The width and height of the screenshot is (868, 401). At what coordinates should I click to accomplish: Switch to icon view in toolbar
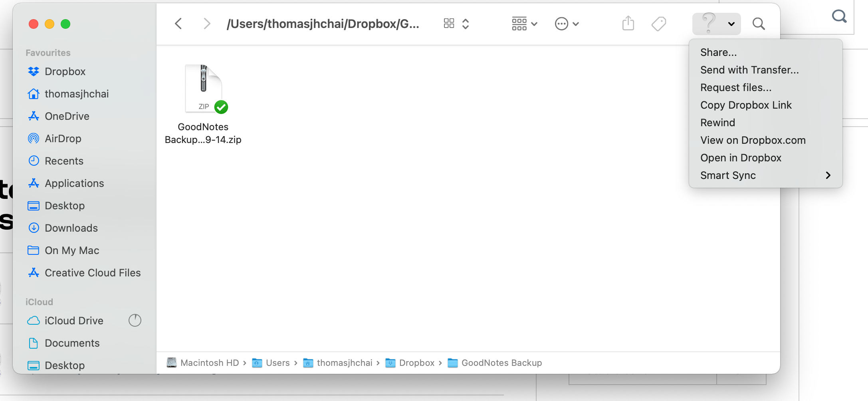click(449, 24)
